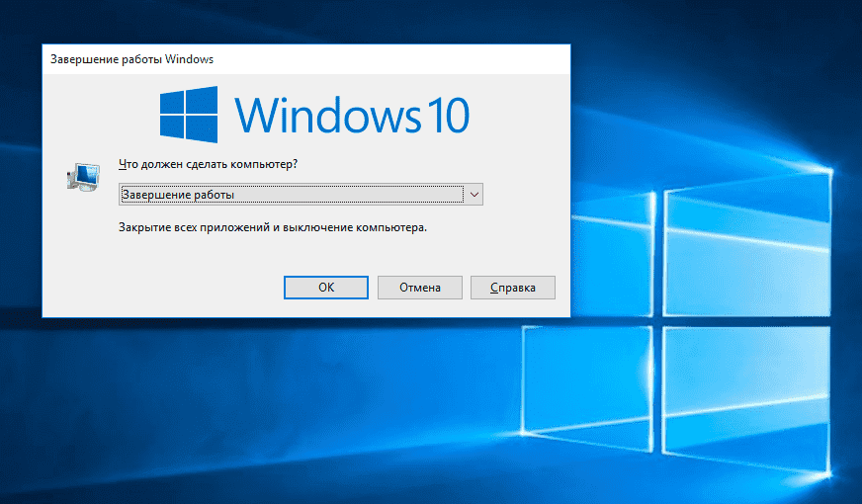
Task: Click the text Что должен сделать компьютер?
Action: coord(208,164)
